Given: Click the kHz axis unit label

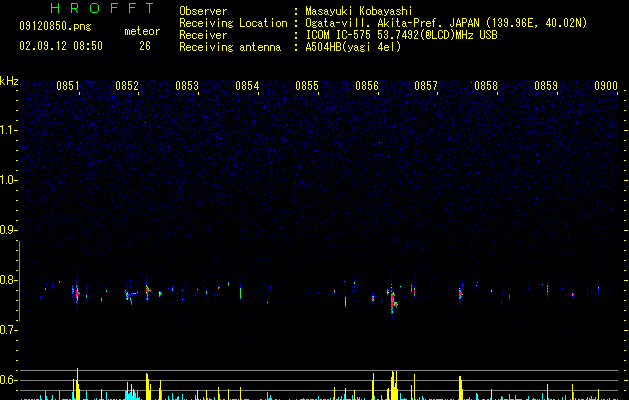Looking at the screenshot, I should [9, 81].
